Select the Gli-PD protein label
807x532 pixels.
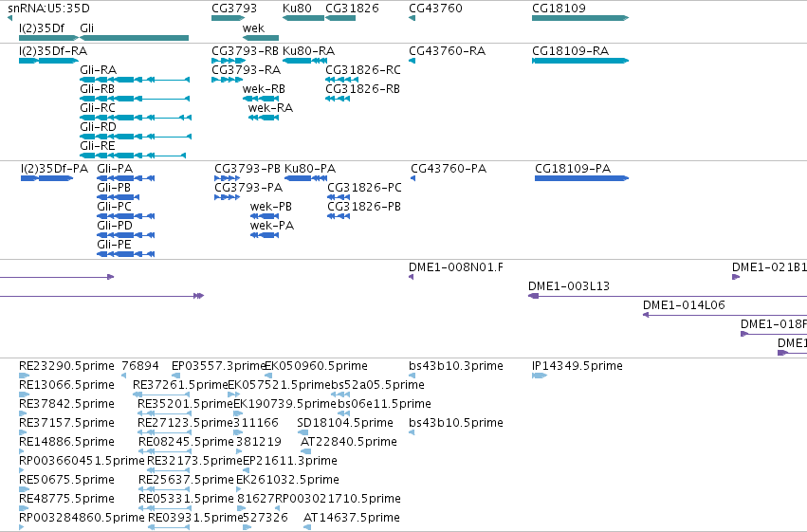coord(114,226)
